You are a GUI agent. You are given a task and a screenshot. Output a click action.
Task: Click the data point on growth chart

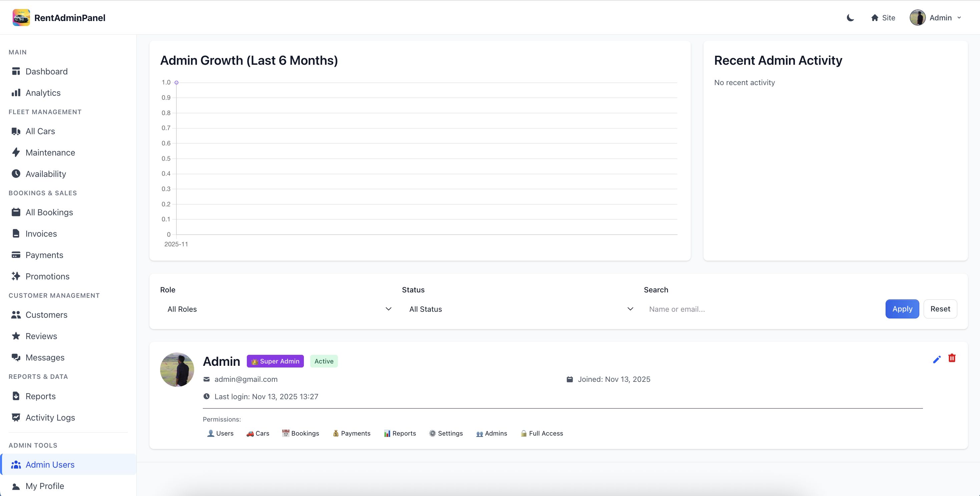pyautogui.click(x=176, y=82)
